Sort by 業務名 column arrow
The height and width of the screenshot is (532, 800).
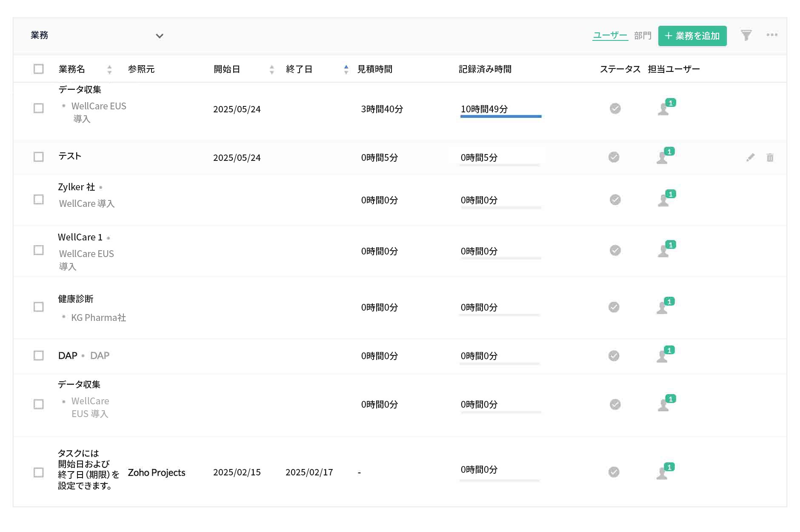click(109, 69)
